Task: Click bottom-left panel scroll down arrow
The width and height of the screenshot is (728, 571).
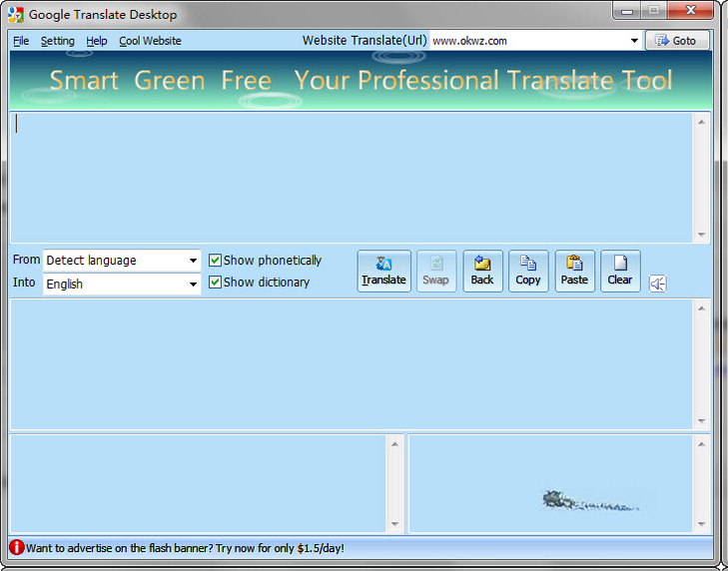Action: click(x=394, y=524)
